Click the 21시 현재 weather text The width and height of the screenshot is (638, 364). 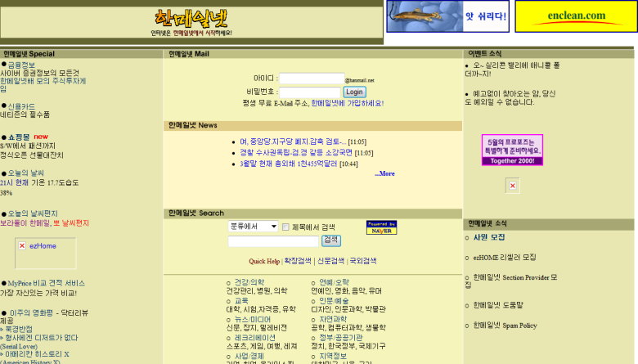(x=14, y=183)
